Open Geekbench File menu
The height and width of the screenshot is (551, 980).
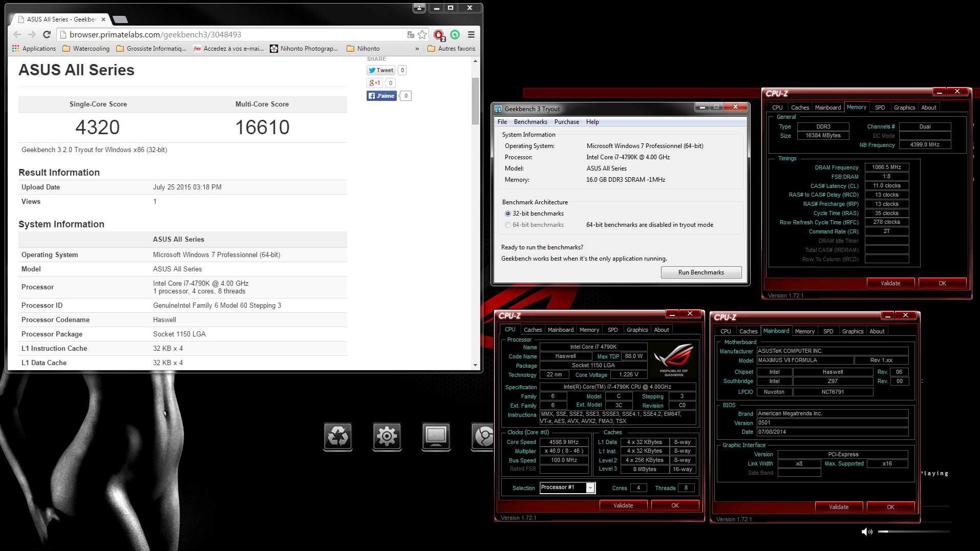[502, 122]
